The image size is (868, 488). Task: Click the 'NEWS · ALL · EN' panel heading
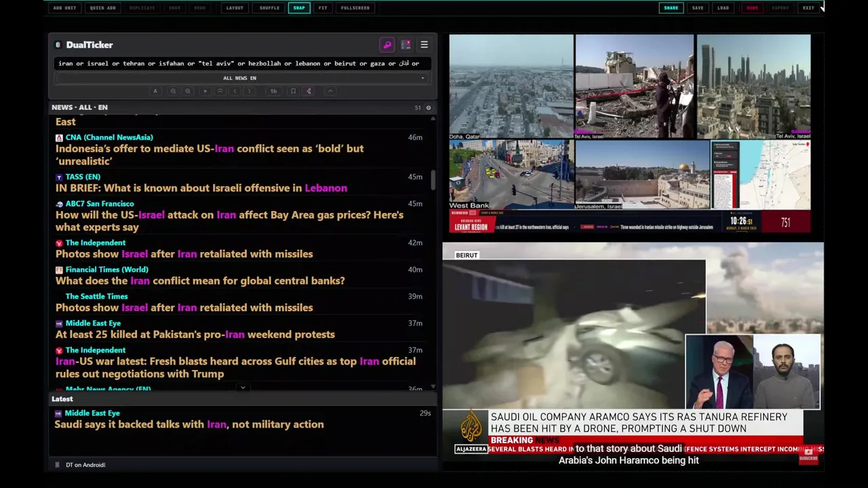point(79,108)
